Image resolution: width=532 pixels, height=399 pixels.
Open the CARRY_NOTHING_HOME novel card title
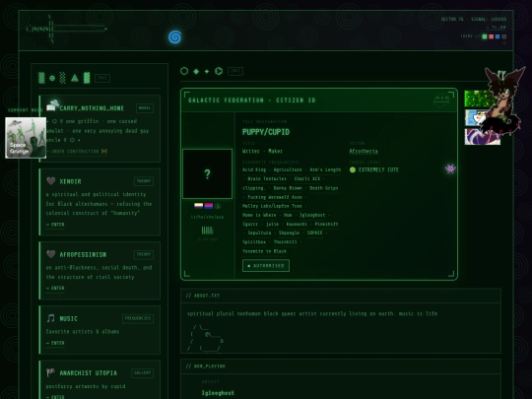(x=92, y=108)
